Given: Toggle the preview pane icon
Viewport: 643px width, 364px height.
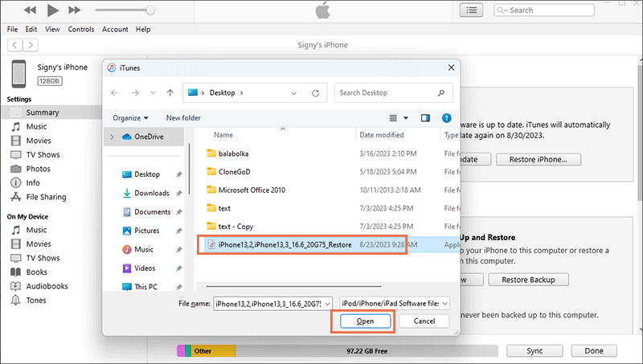Looking at the screenshot, I should [x=425, y=118].
